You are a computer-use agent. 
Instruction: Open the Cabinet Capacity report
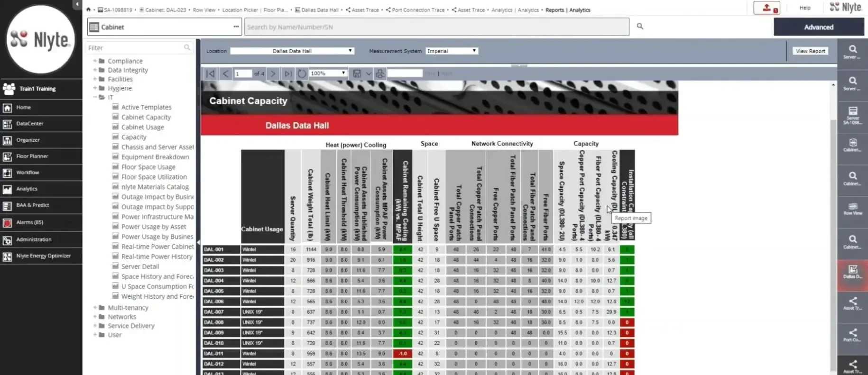pyautogui.click(x=146, y=117)
